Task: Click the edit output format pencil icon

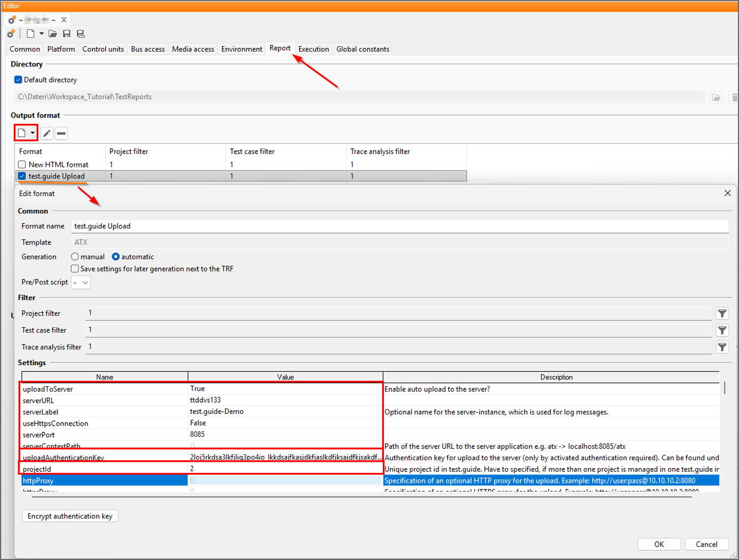Action: pos(47,133)
